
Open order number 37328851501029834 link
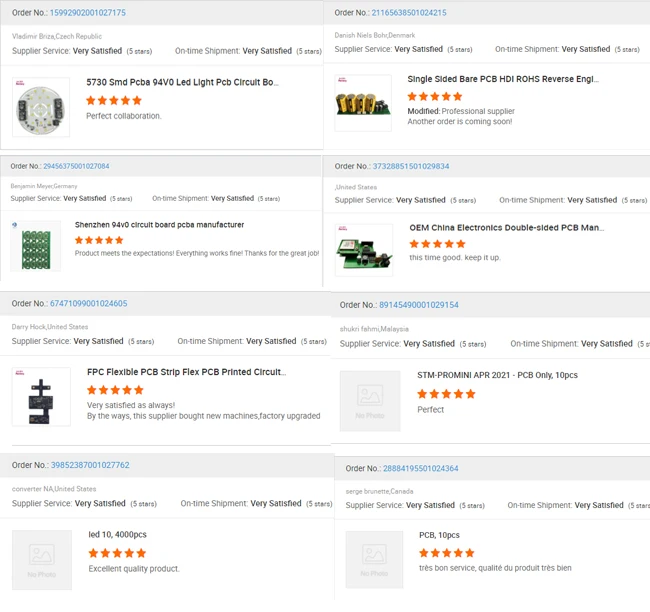tap(411, 166)
